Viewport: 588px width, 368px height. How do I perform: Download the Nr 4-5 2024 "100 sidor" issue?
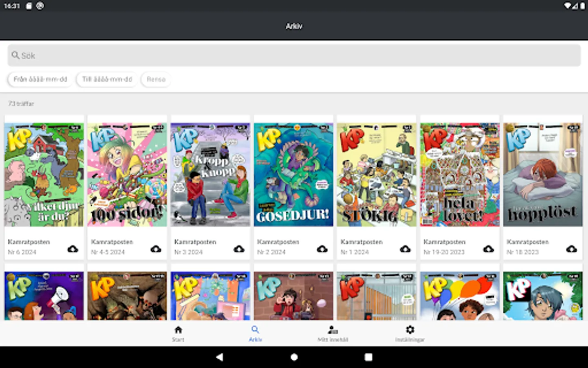point(156,249)
